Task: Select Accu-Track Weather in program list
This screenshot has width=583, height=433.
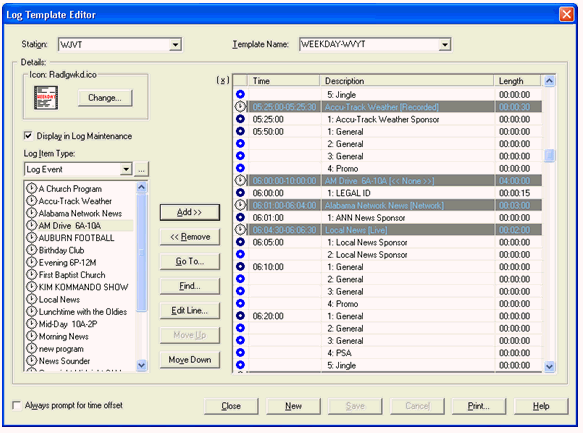Action: [75, 201]
